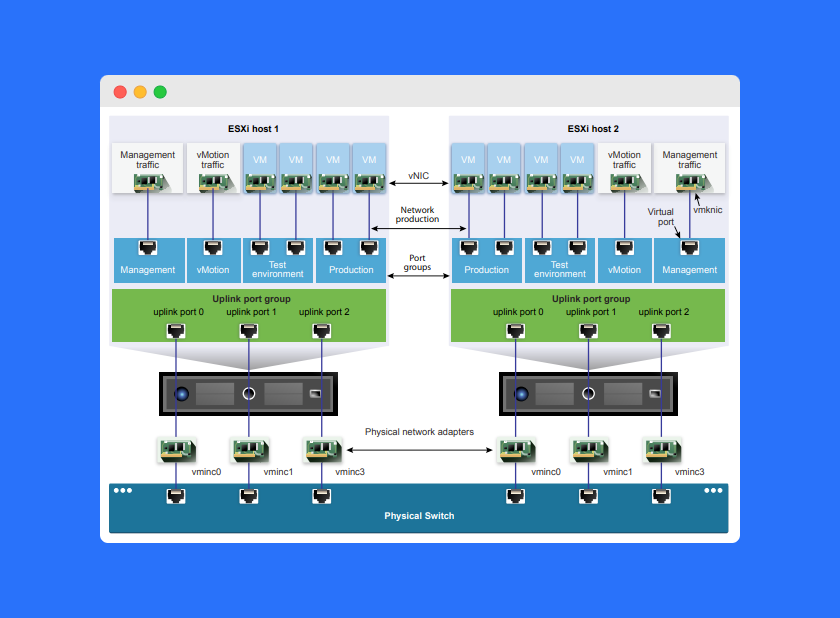Select the vminc1 adapter under host 1
Viewport: 840px width, 618px height.
pos(247,451)
